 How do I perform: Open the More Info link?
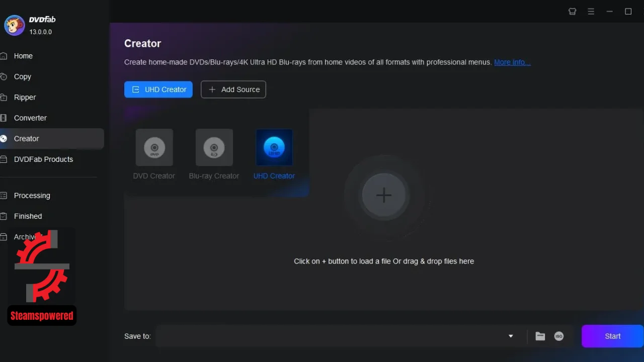point(512,62)
